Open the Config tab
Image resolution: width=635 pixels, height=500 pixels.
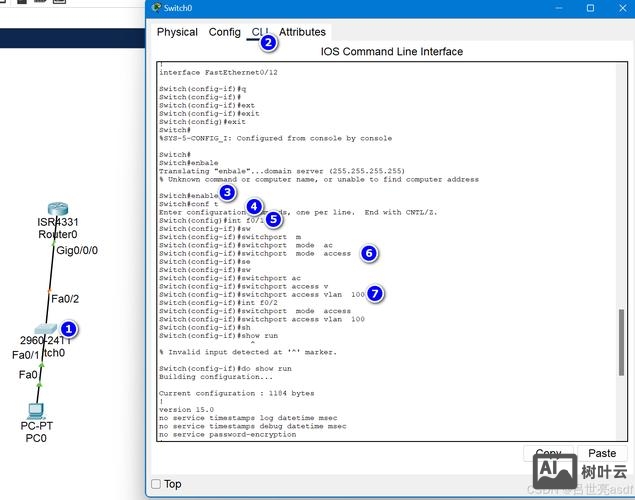click(x=224, y=32)
